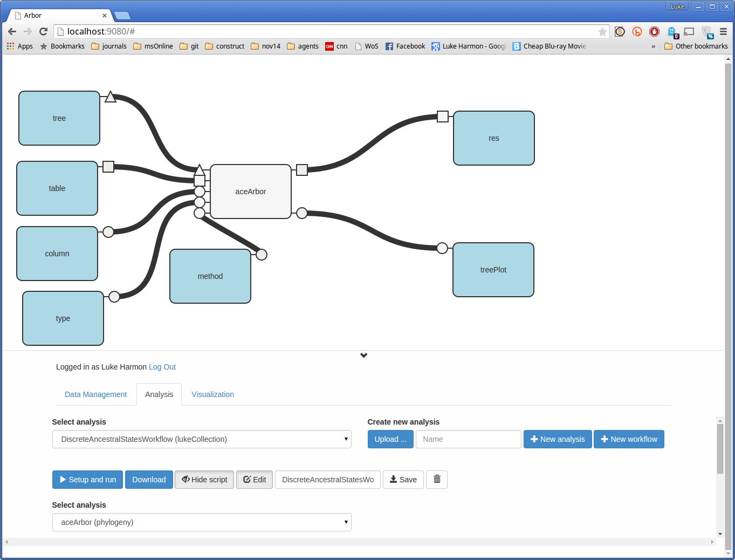
Task: Open the aceArbor (phylogeny) analysis dropdown
Action: [x=202, y=522]
